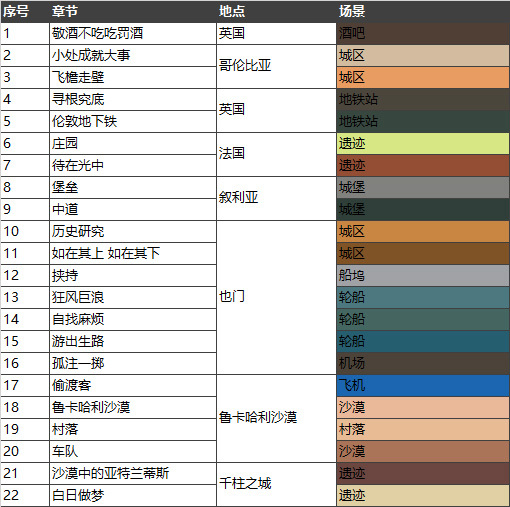Click the 地铁站 scene cell in row 4
The height and width of the screenshot is (507, 510).
point(423,99)
